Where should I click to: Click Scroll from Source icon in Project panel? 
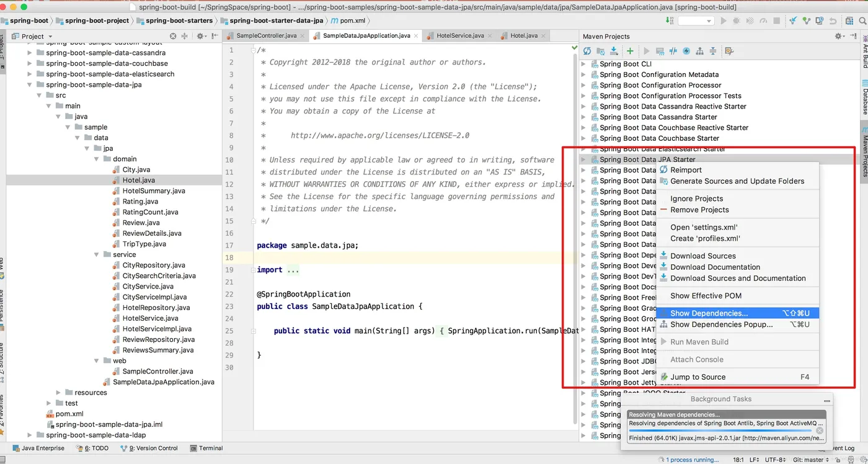coord(173,37)
